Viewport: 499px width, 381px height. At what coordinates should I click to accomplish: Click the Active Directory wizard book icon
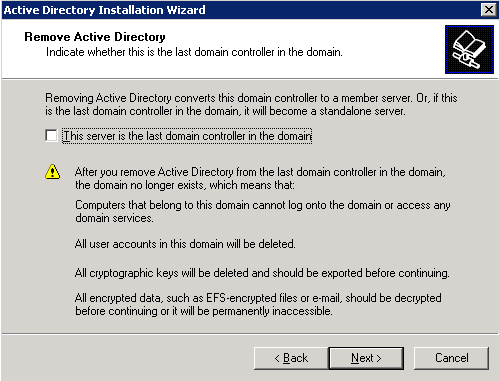coord(469,49)
